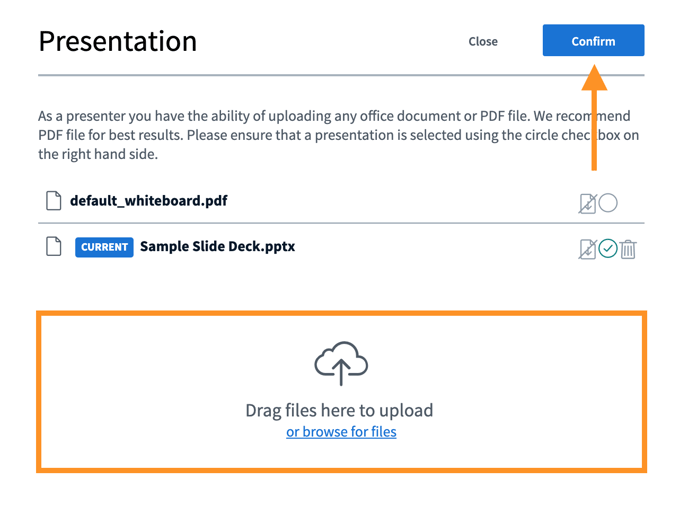688x515 pixels.
Task: Click the divider line between the file rows
Action: click(x=340, y=223)
